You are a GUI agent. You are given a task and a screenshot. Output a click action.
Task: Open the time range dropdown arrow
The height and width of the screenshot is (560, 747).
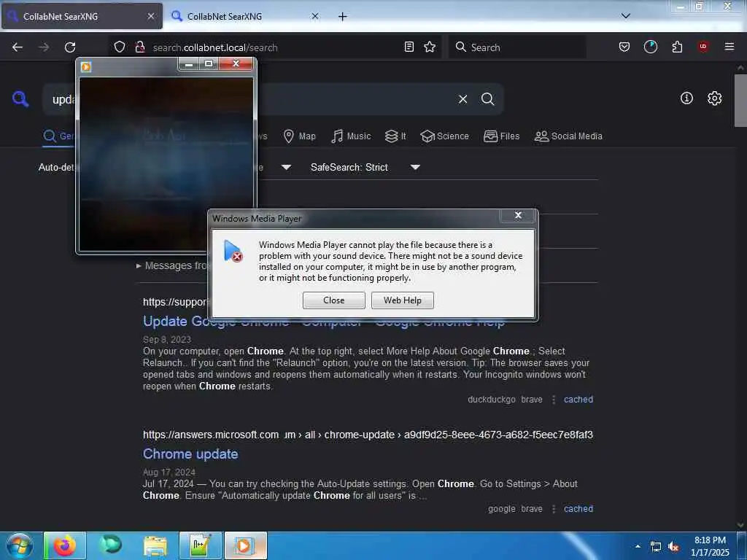tap(286, 167)
